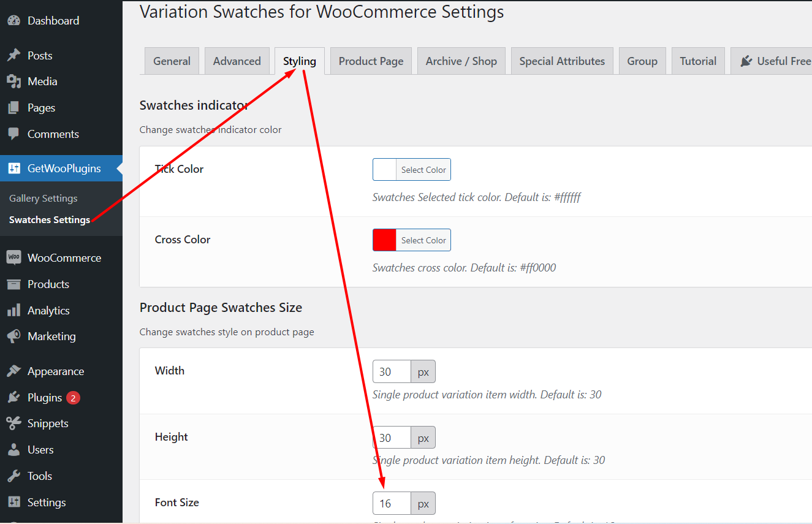
Task: Click the Media library icon
Action: [x=13, y=81]
